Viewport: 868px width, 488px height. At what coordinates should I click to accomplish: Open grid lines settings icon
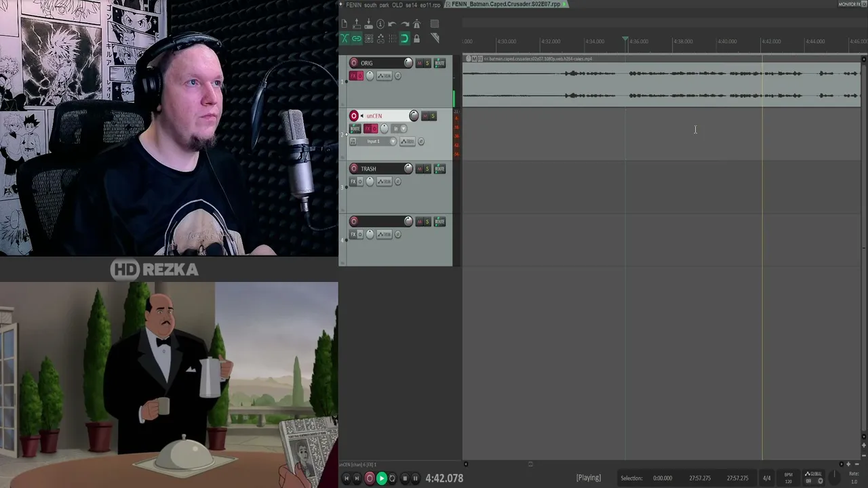[x=392, y=39]
